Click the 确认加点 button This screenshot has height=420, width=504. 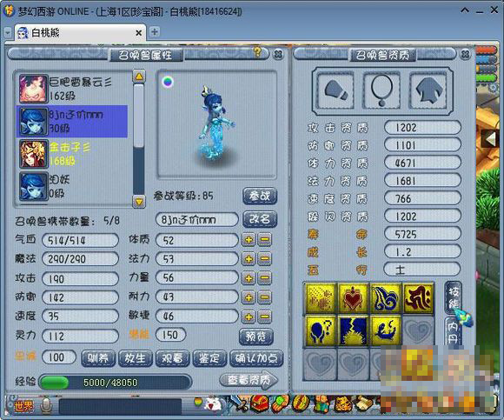tap(256, 358)
